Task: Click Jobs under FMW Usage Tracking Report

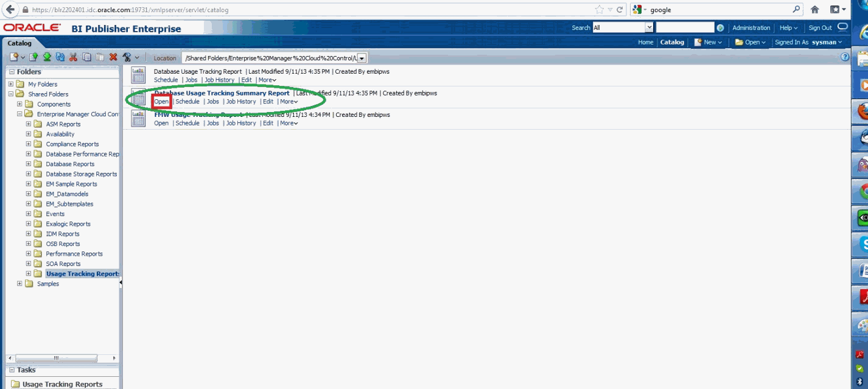Action: pyautogui.click(x=212, y=123)
